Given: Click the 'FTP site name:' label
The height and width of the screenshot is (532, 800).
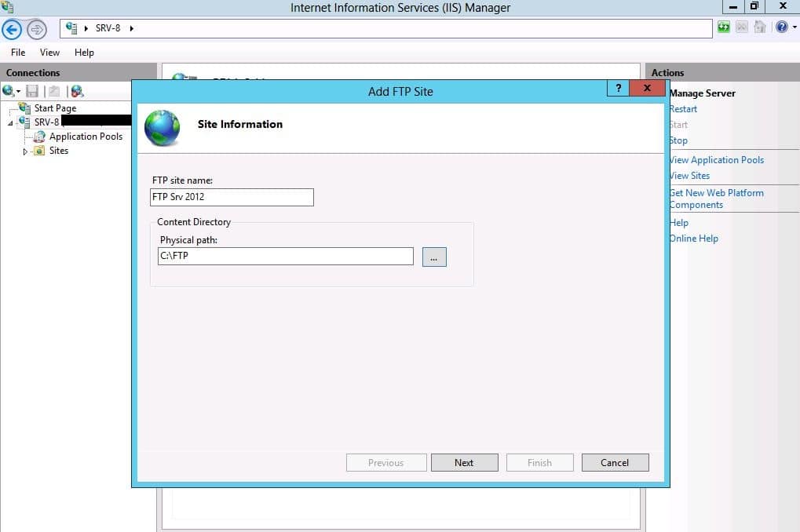Looking at the screenshot, I should [x=182, y=180].
